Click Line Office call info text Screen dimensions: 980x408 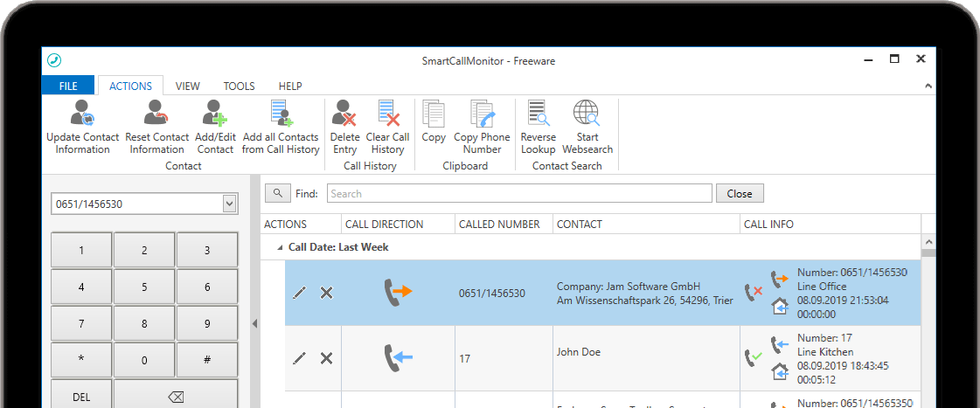[822, 287]
